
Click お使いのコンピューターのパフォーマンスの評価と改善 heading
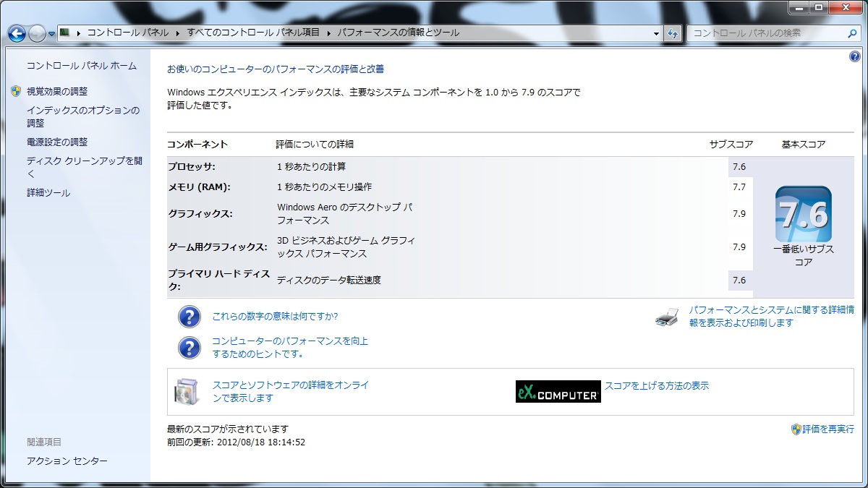pyautogui.click(x=276, y=69)
